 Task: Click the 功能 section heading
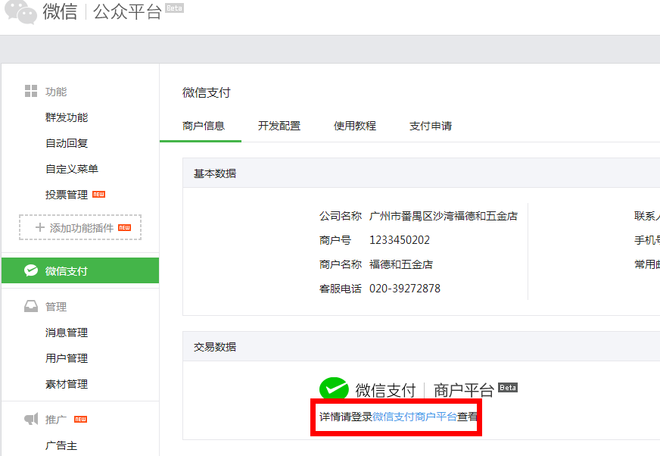coord(56,91)
